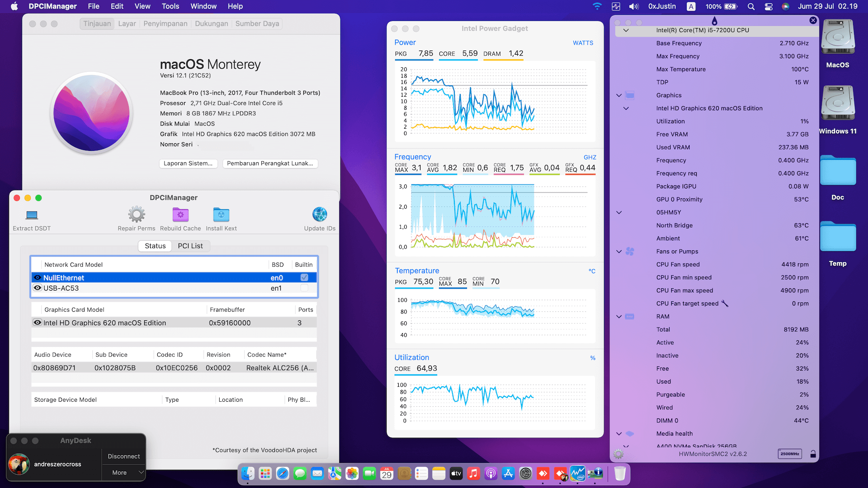Image resolution: width=868 pixels, height=488 pixels.
Task: Switch to the PCI List tab in DPCIManager
Action: pyautogui.click(x=190, y=246)
